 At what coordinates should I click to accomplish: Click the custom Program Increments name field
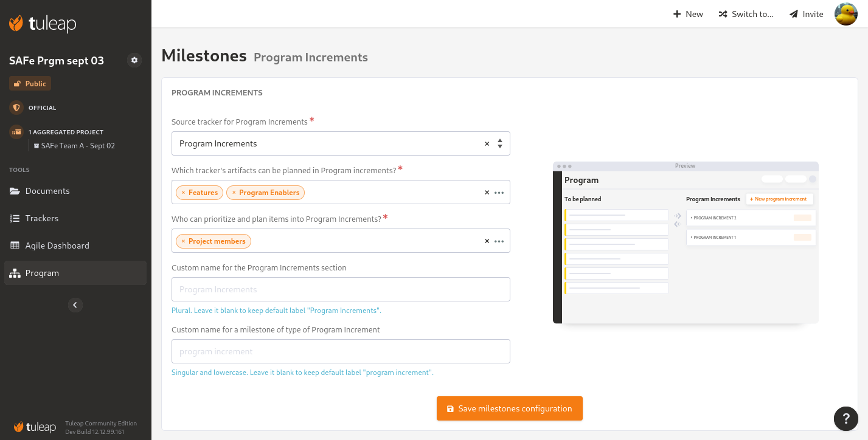pos(341,289)
